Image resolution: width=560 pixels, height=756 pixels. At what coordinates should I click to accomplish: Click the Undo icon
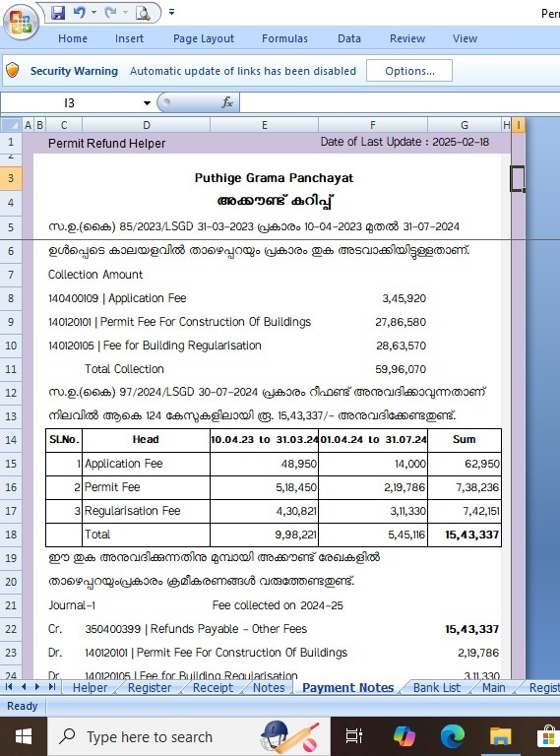(x=80, y=13)
